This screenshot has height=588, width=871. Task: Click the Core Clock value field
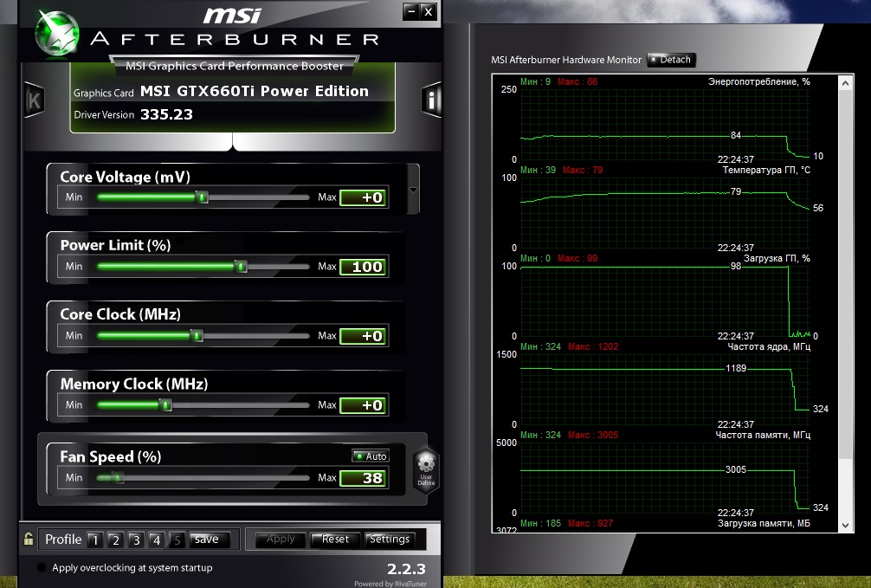coord(364,336)
